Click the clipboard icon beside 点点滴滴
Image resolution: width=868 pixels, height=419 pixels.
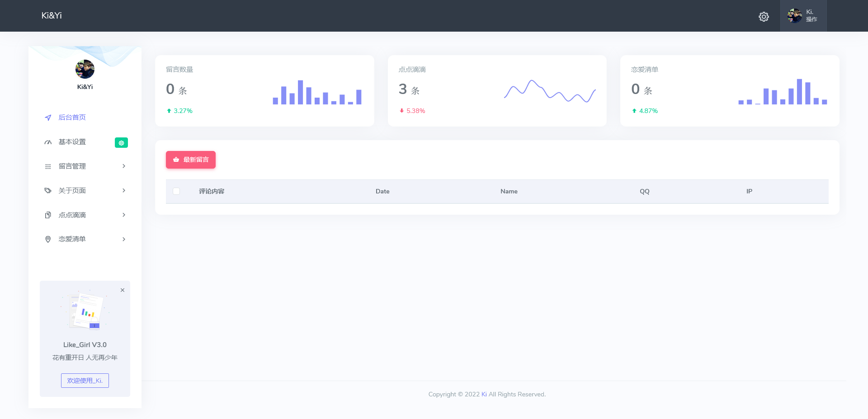tap(48, 215)
